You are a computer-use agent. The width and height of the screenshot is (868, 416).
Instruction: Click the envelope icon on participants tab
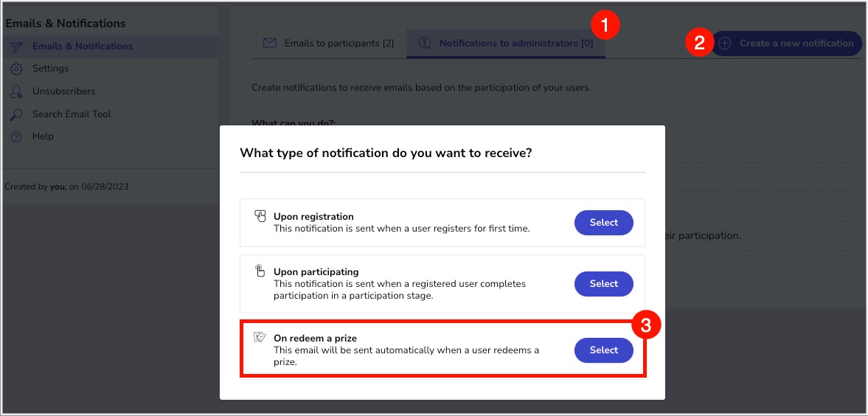point(270,44)
